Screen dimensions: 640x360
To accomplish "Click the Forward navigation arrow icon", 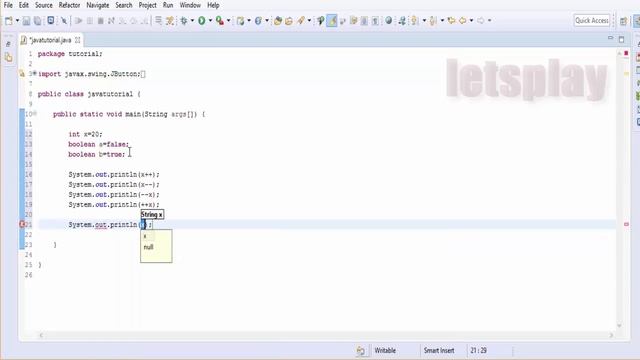I will coord(481,21).
